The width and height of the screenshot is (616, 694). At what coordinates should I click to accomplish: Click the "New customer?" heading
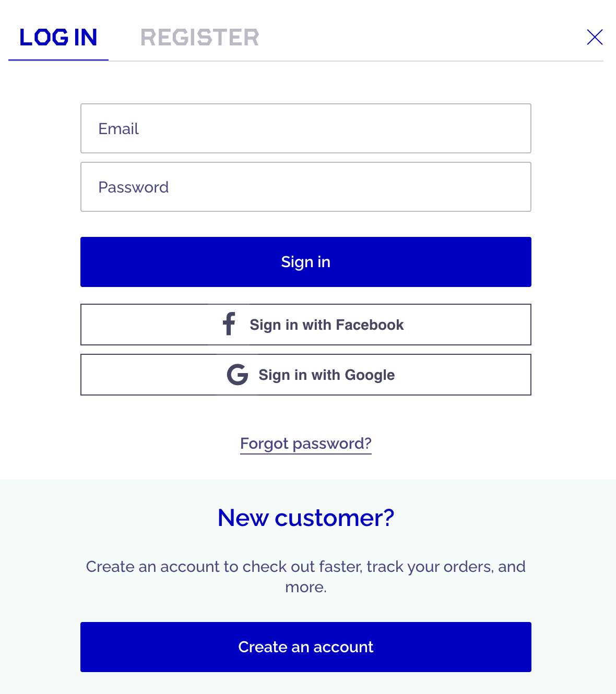(306, 518)
